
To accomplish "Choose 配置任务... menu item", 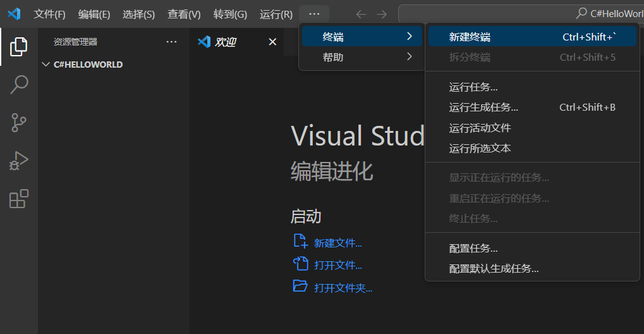I will 532,248.
